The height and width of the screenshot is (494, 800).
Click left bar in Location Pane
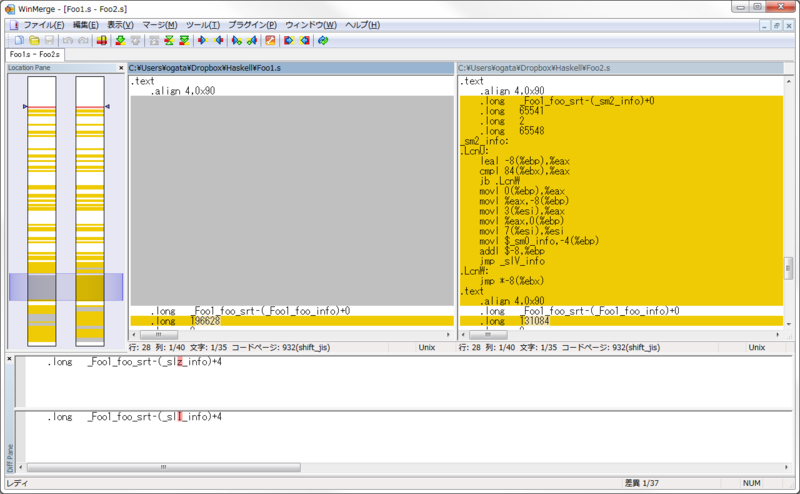click(42, 211)
